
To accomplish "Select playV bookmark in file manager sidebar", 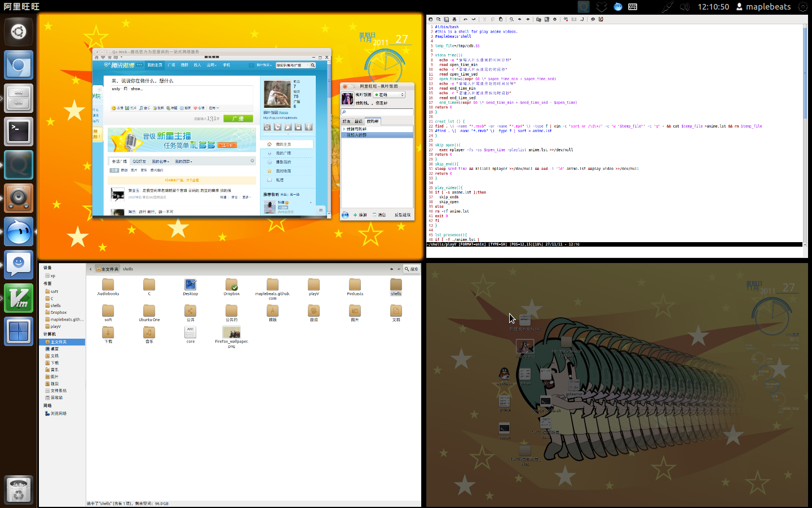I will point(55,326).
